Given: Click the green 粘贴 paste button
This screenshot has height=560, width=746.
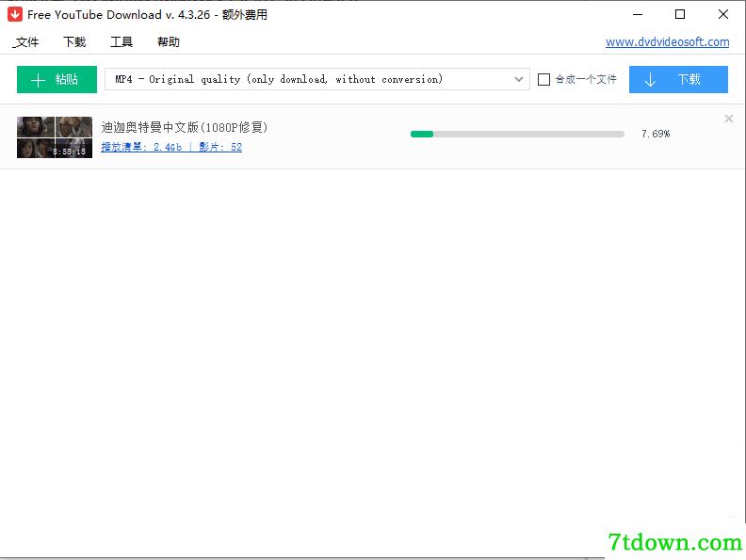Looking at the screenshot, I should (x=57, y=79).
